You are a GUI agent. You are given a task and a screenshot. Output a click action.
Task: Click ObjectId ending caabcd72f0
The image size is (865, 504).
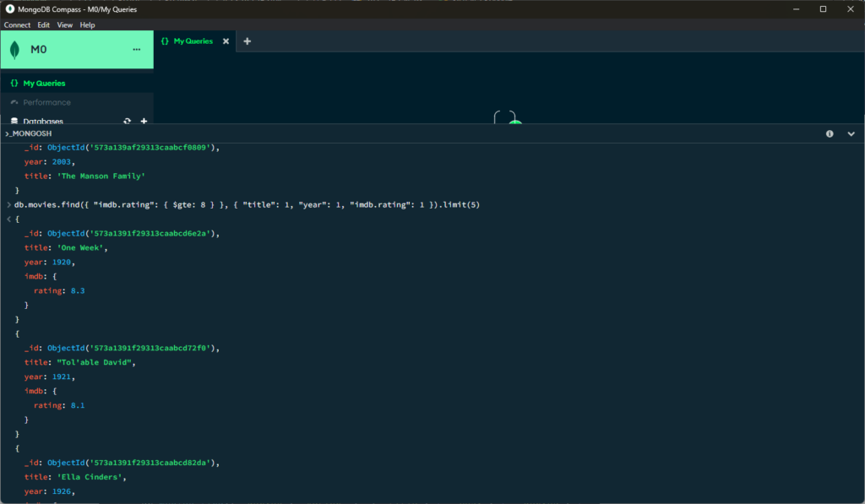click(133, 349)
